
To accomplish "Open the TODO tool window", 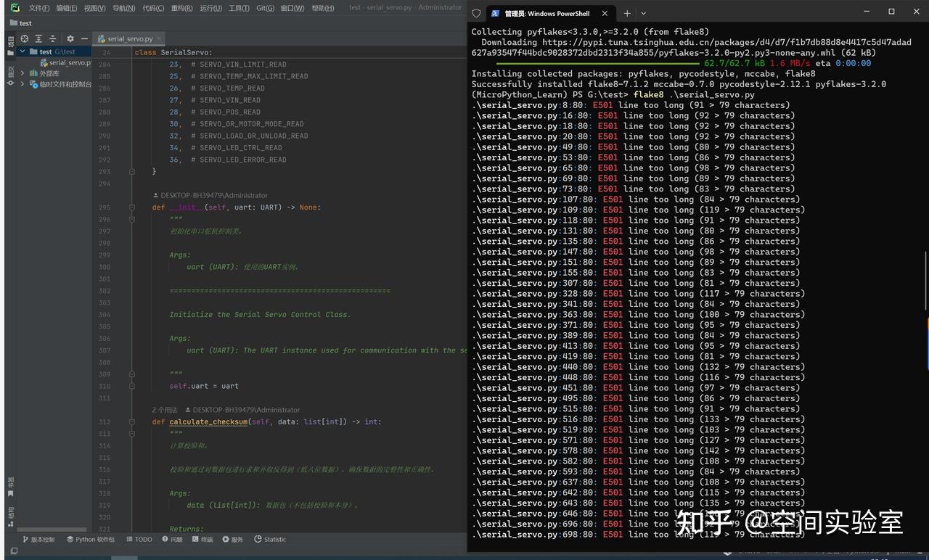I will coord(139,540).
